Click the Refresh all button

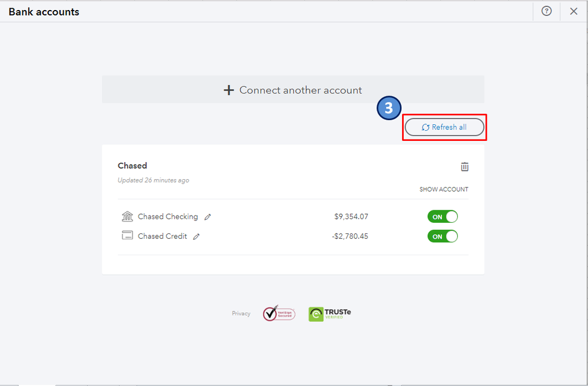coord(444,127)
